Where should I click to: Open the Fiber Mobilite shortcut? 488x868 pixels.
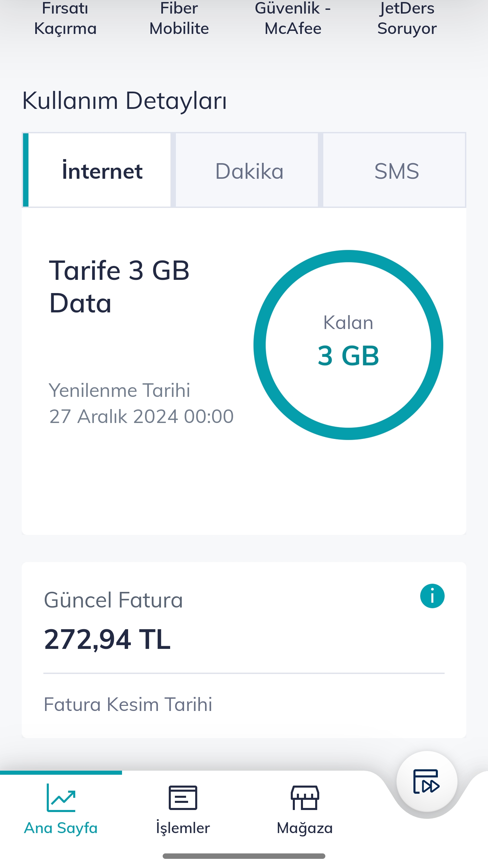179,18
